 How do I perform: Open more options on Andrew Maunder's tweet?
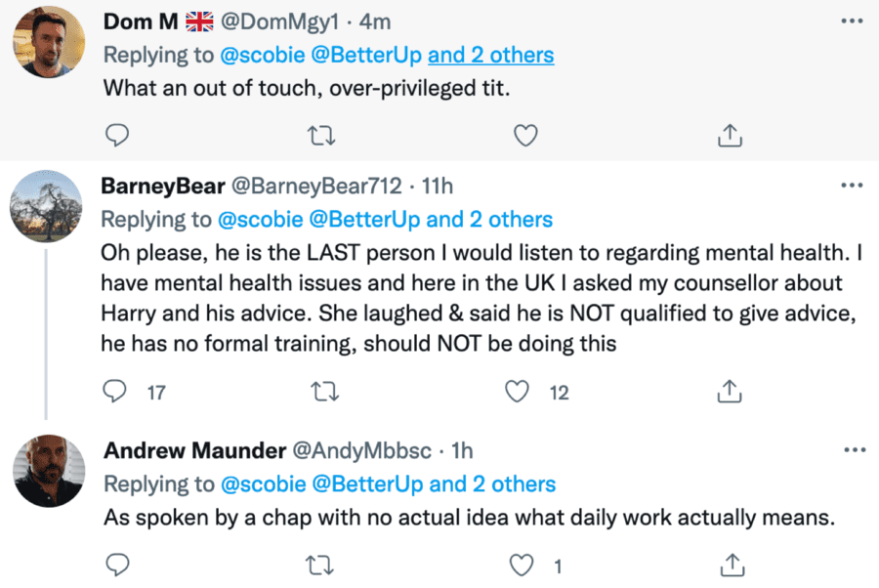[852, 450]
